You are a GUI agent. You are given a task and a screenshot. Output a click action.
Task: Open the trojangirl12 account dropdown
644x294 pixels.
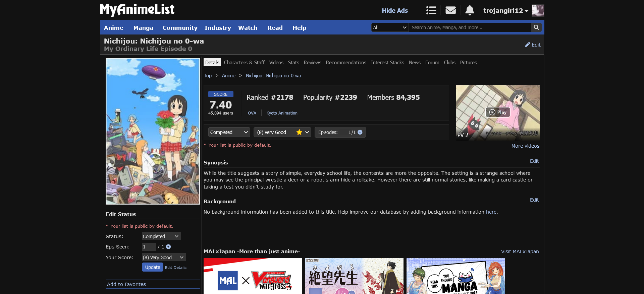point(506,10)
